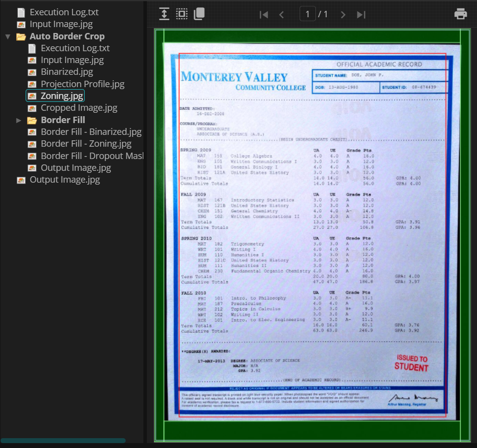Open Cropped Image.jpg

pyautogui.click(x=79, y=108)
